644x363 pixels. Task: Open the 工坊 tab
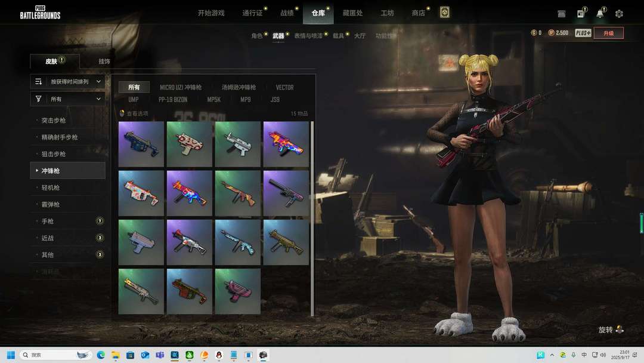coord(388,13)
